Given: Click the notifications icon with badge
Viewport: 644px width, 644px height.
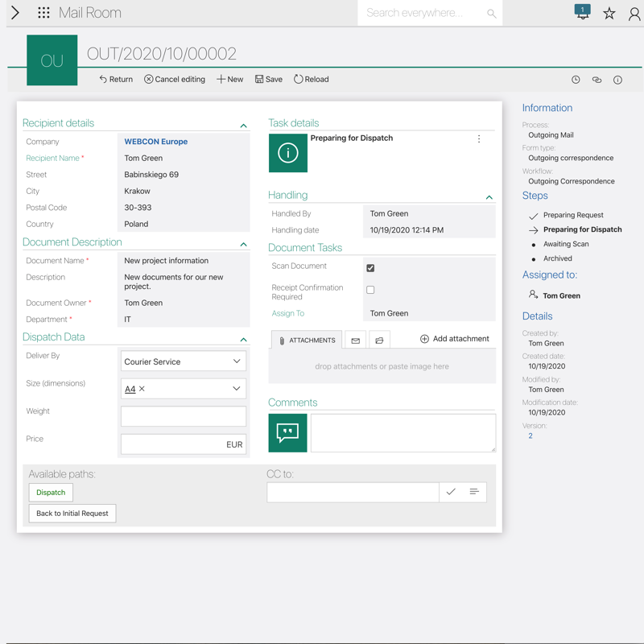Looking at the screenshot, I should 582,12.
